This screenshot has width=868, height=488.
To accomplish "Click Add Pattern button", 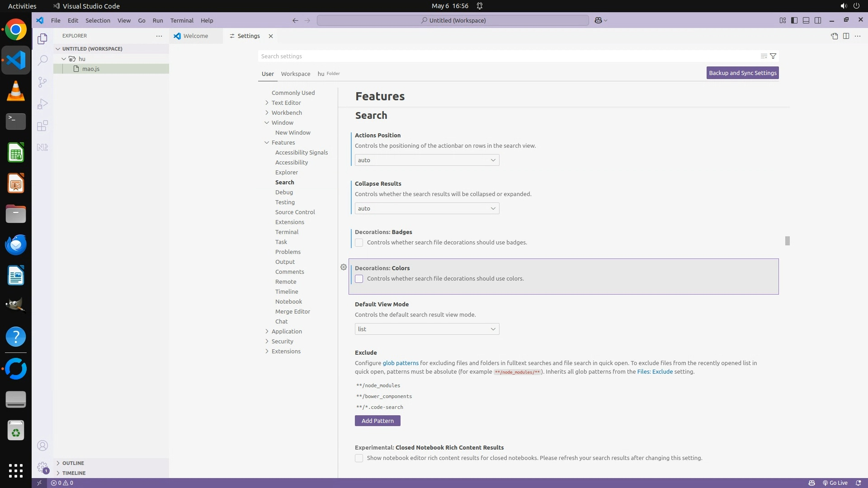I will [377, 421].
